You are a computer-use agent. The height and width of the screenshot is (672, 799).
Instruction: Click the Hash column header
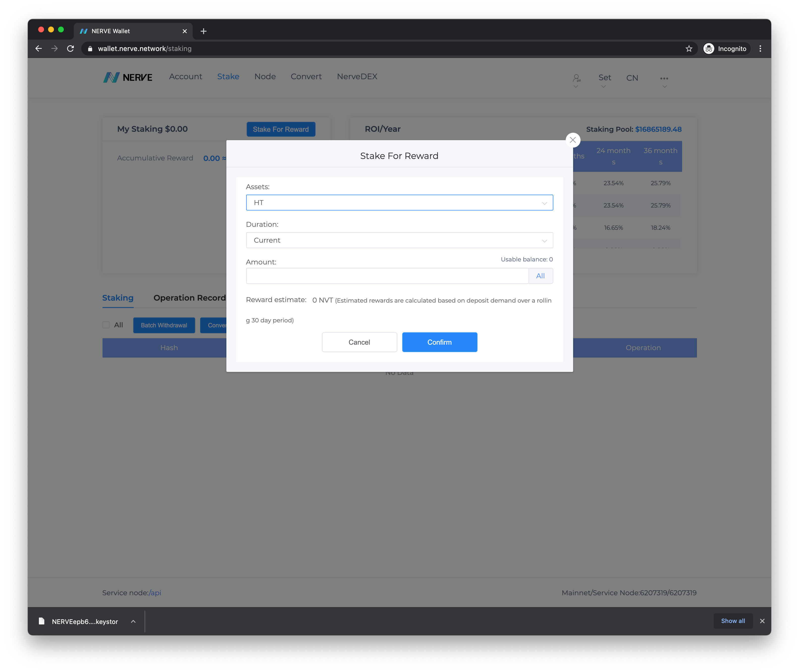[x=169, y=348]
